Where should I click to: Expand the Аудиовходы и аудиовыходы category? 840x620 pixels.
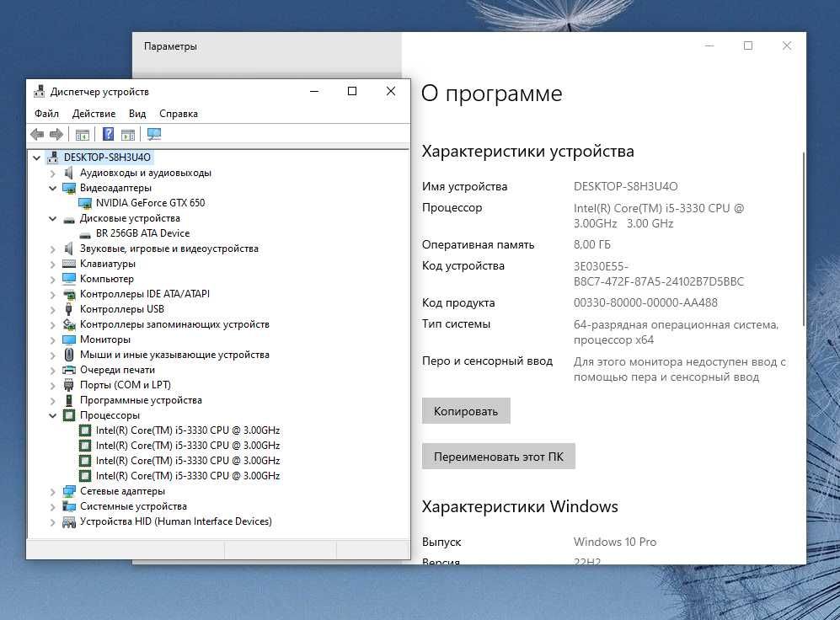coord(52,173)
